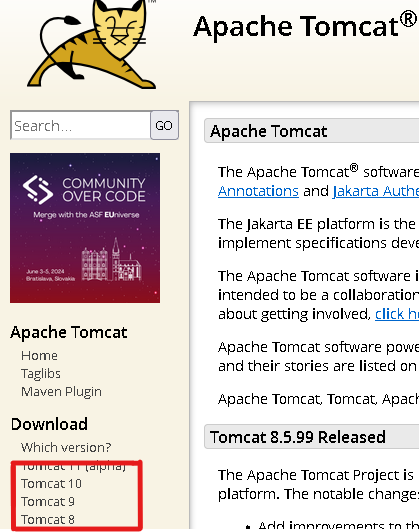The width and height of the screenshot is (419, 532).
Task: Follow the Jakarta Authentication hyperlink
Action: (376, 191)
